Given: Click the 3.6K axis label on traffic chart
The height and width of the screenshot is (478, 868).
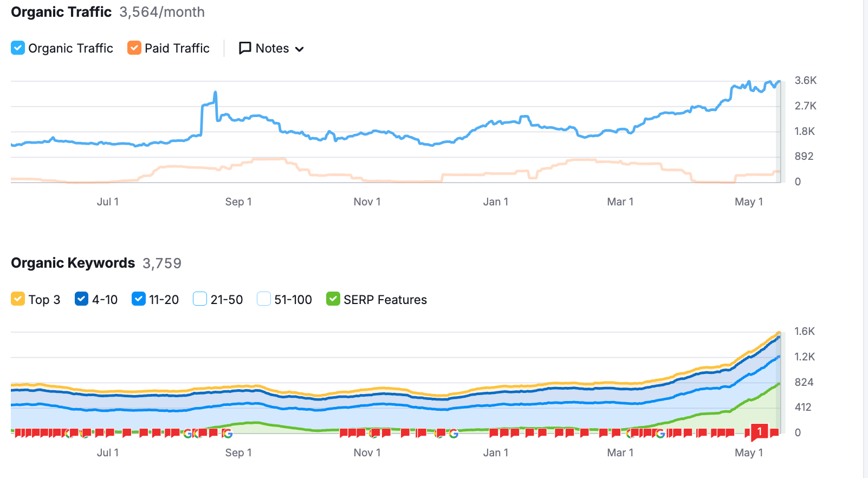Looking at the screenshot, I should point(805,80).
